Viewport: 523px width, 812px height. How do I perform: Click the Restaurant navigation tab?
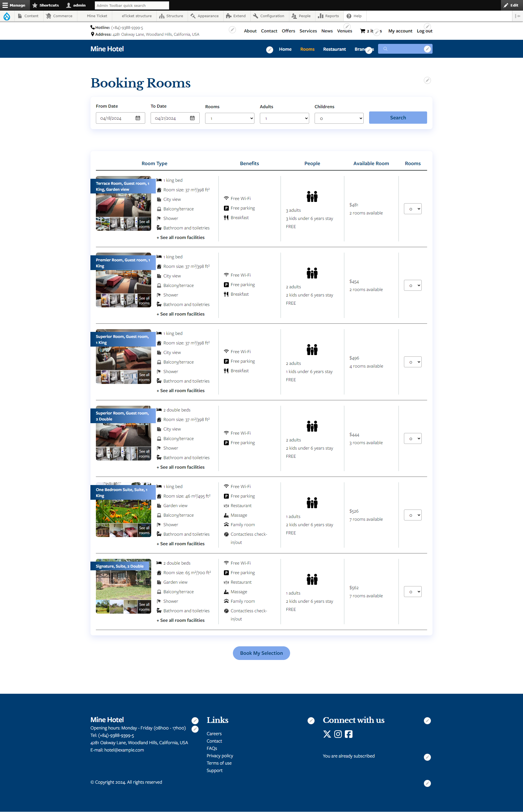[334, 49]
